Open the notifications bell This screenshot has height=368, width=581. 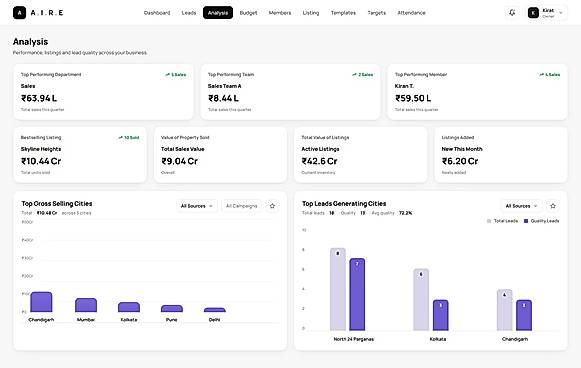point(512,13)
